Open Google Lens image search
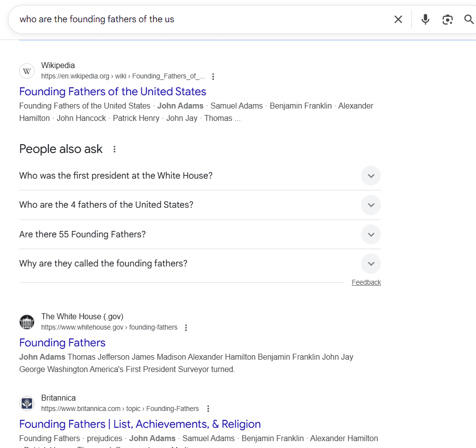The height and width of the screenshot is (448, 476). point(447,19)
